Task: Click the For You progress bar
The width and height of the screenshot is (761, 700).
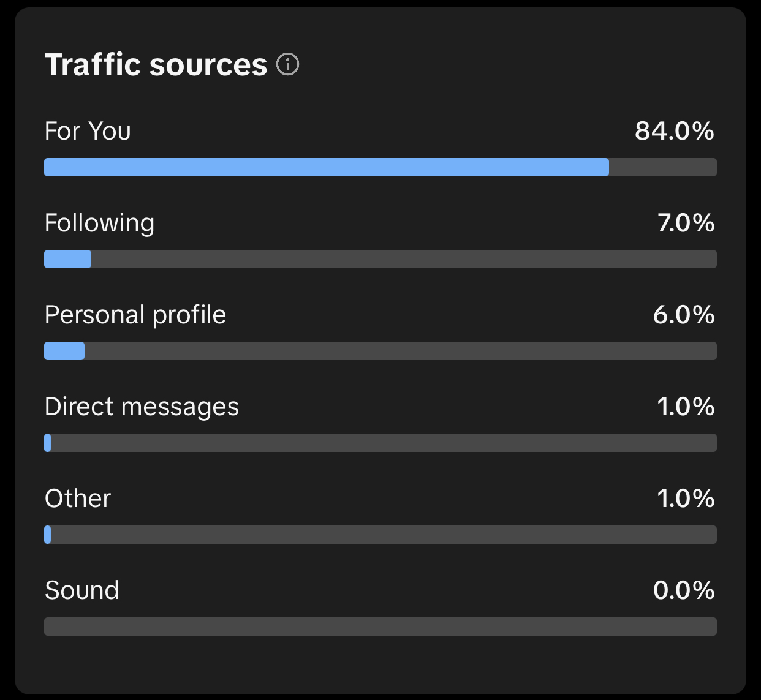Action: tap(380, 167)
